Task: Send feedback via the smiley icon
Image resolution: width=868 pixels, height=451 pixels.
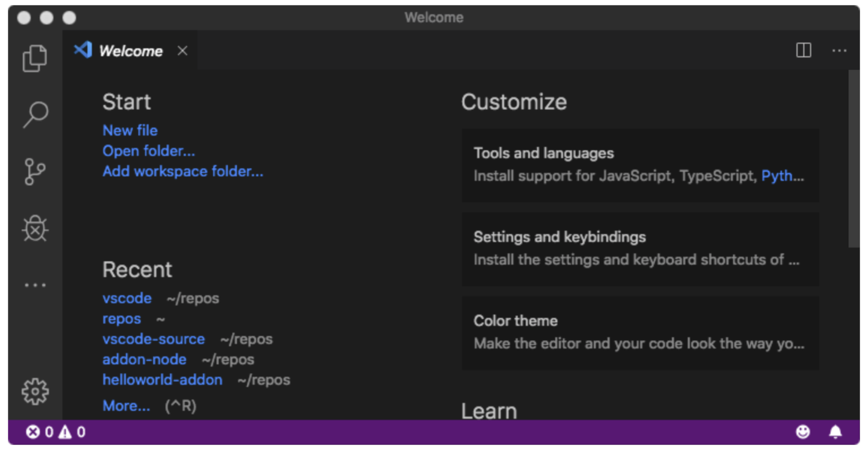Action: 802,432
